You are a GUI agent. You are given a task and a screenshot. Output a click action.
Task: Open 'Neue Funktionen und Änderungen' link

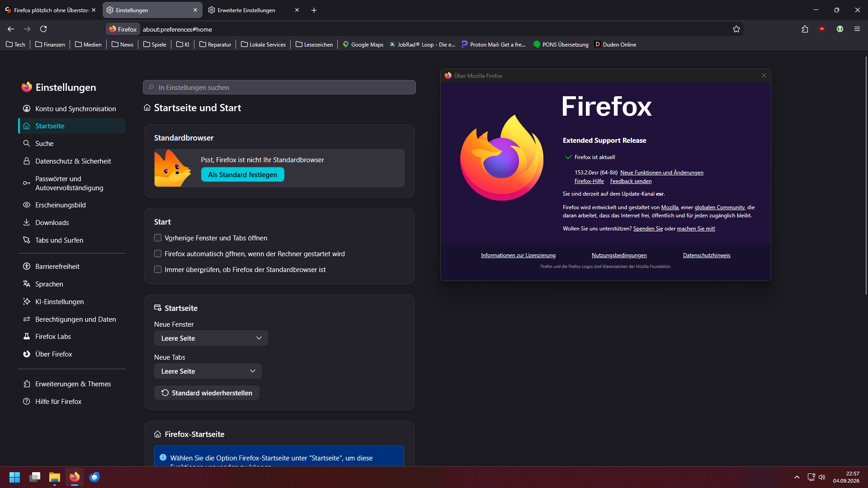tap(662, 173)
